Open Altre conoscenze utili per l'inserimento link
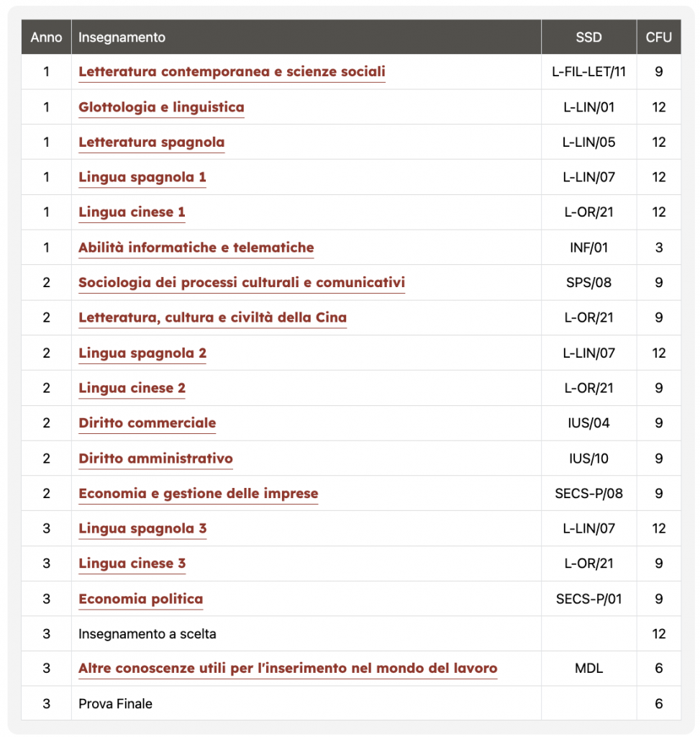Viewport: 700px width, 737px height. [287, 669]
